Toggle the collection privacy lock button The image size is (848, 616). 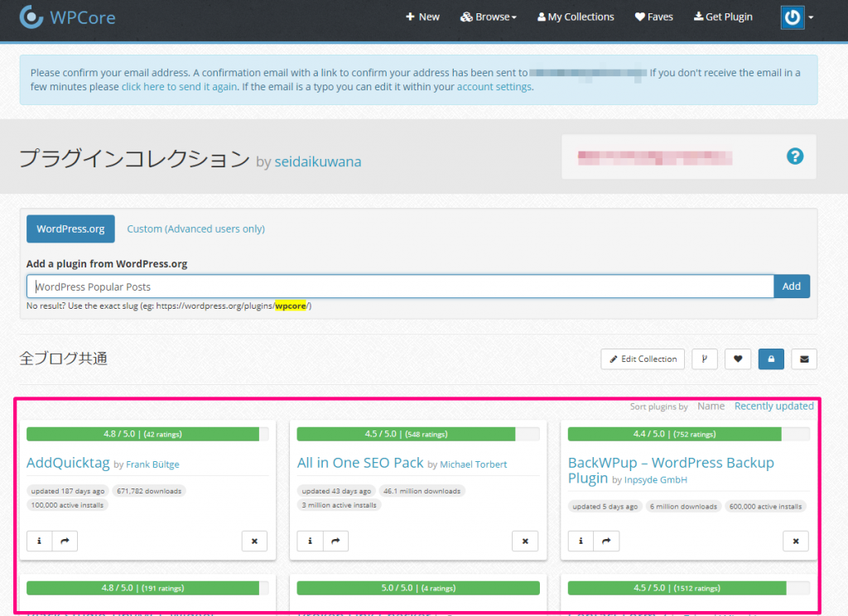pos(771,359)
